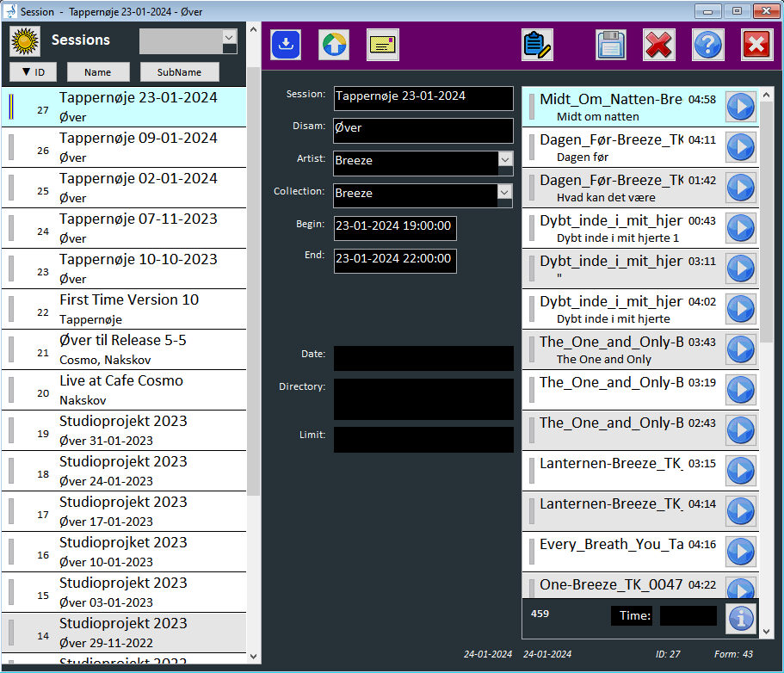The image size is (784, 673).
Task: Toggle the marker bar on session 26
Action: point(11,147)
